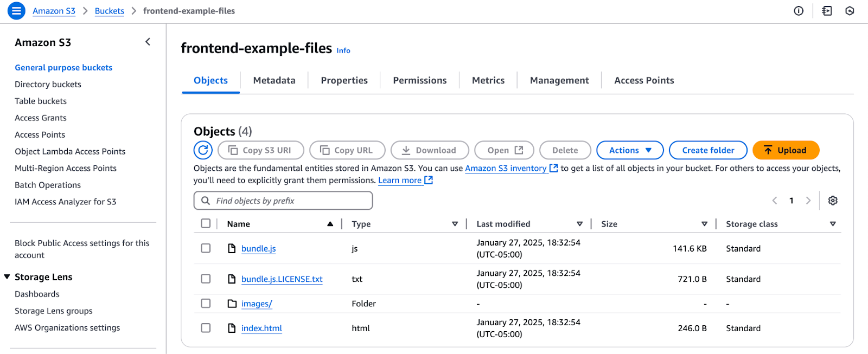Click external link icon after Amazon S3 inventory
868x354 pixels.
click(553, 168)
